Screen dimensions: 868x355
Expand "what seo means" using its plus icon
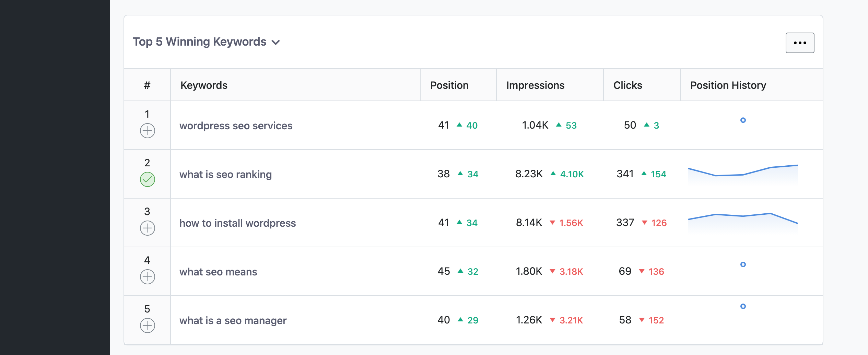147,276
